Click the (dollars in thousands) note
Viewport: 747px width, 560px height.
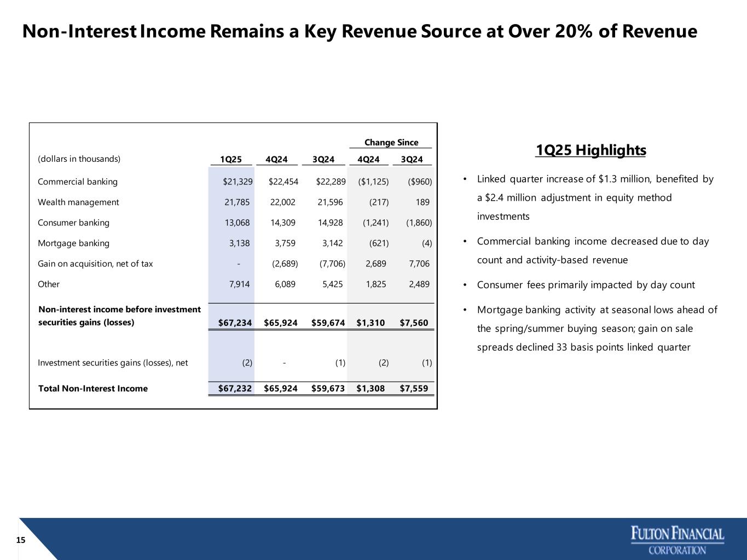coord(79,159)
